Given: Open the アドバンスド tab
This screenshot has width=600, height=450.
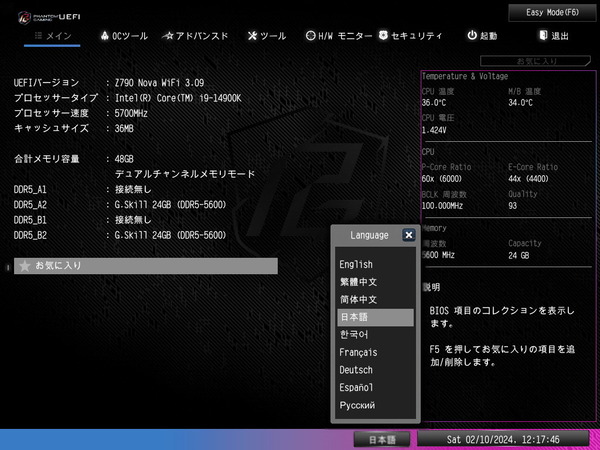Looking at the screenshot, I should coord(195,36).
